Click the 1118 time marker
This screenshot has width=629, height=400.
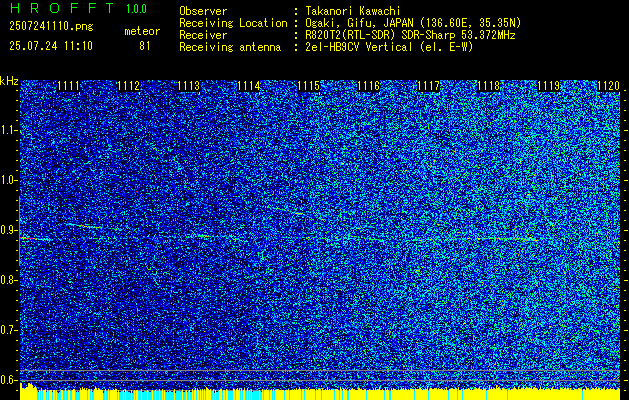coord(489,86)
